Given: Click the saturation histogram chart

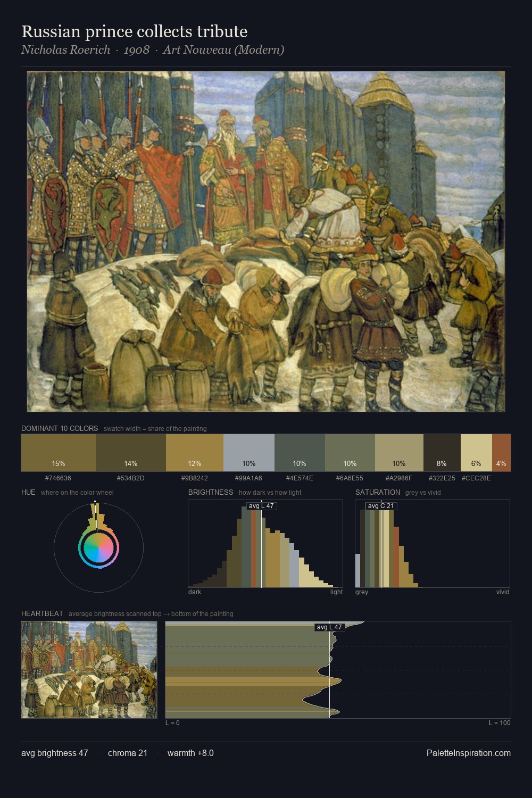Looking at the screenshot, I should (x=433, y=544).
